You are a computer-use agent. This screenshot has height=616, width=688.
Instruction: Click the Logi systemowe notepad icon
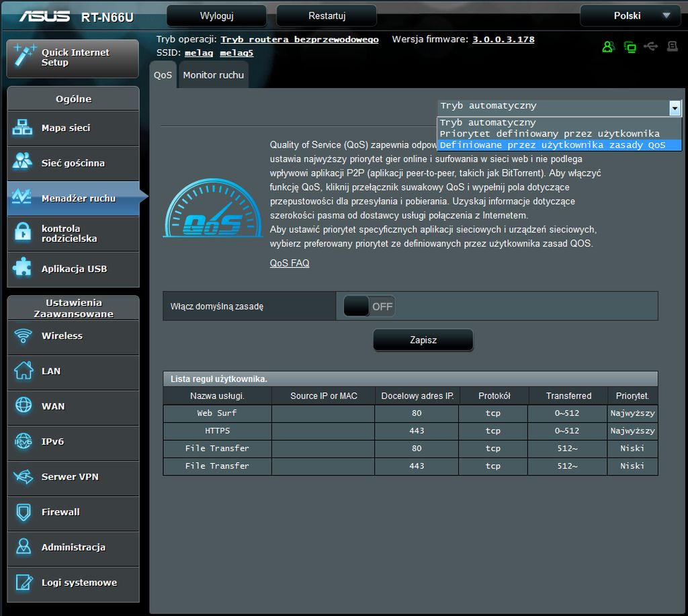pos(24,582)
